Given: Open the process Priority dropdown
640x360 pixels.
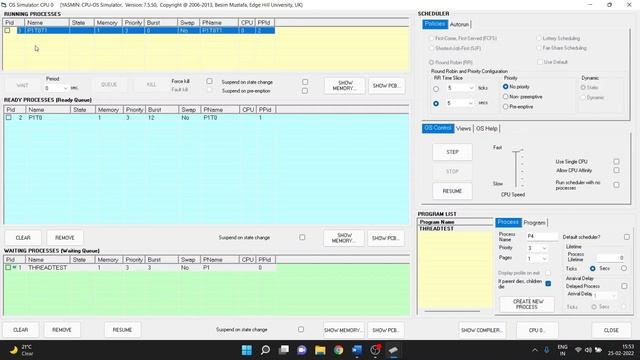Looking at the screenshot, I should click(x=544, y=248).
